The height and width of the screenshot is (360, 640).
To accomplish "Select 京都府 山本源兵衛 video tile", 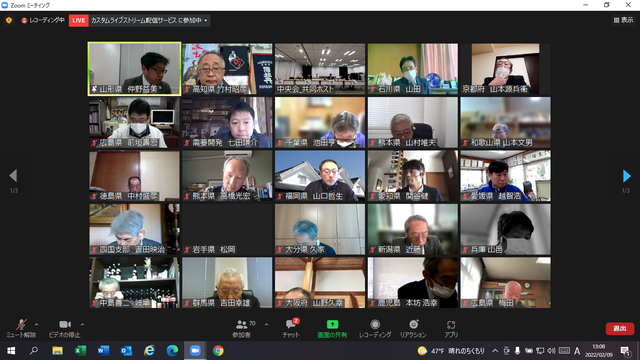I will [505, 69].
